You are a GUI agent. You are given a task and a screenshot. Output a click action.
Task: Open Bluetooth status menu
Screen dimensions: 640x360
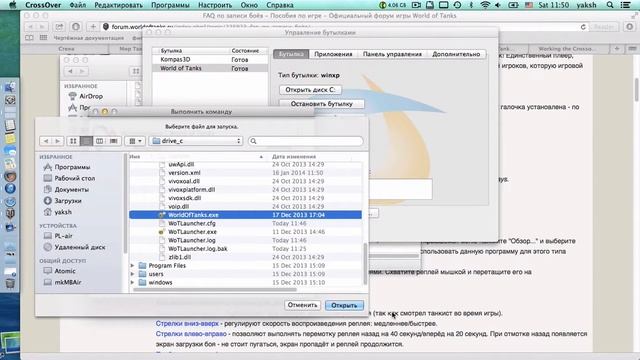(471, 5)
